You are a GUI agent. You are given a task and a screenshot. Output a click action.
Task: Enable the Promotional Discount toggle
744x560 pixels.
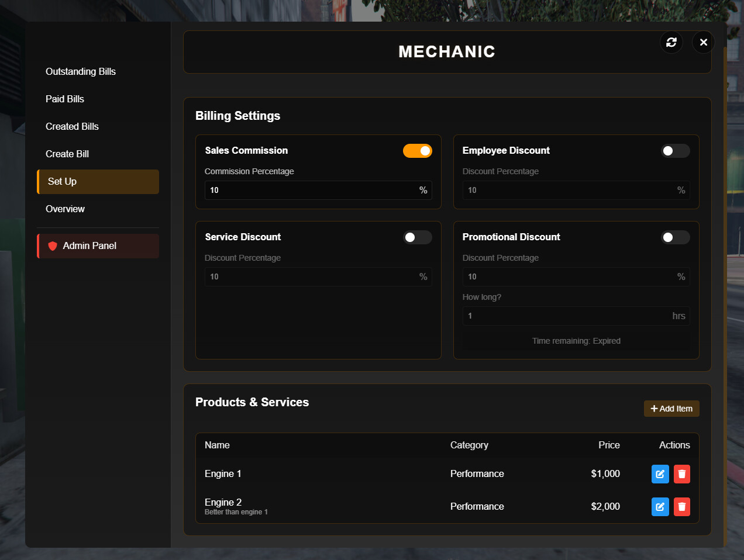click(x=675, y=237)
